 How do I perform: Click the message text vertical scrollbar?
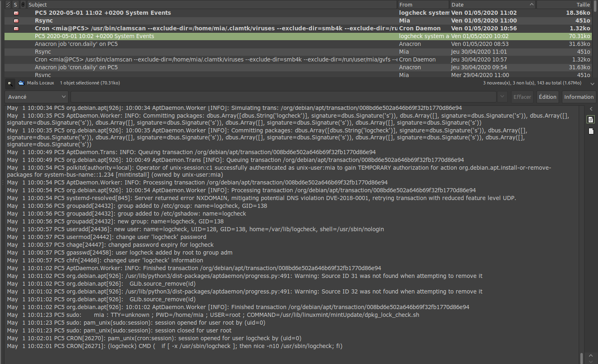pos(582,358)
